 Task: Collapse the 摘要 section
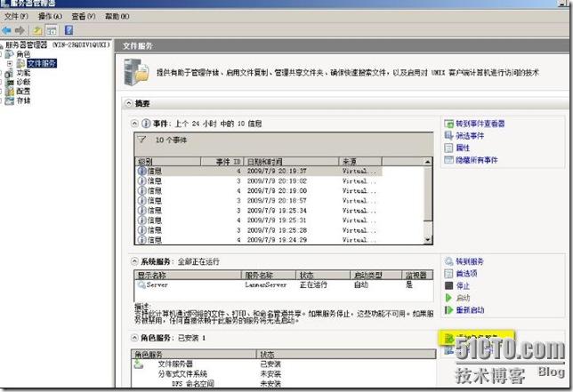[x=129, y=104]
